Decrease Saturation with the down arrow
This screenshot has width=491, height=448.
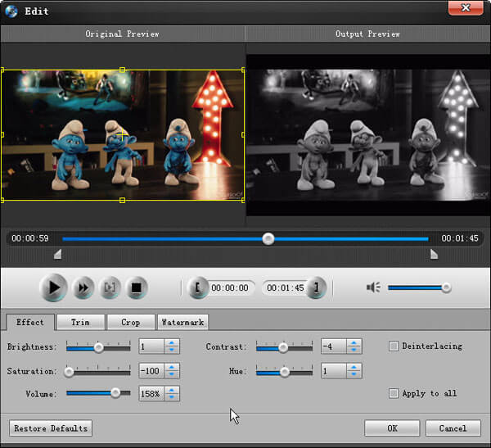tap(172, 374)
